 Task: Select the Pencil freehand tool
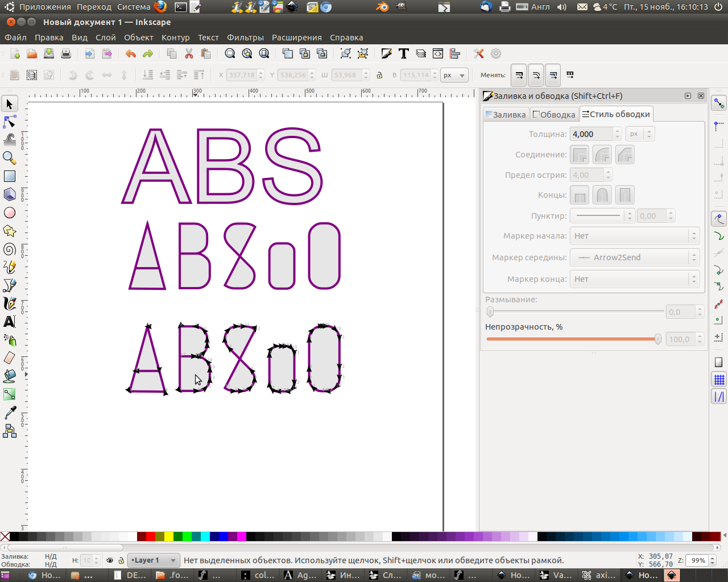point(10,267)
